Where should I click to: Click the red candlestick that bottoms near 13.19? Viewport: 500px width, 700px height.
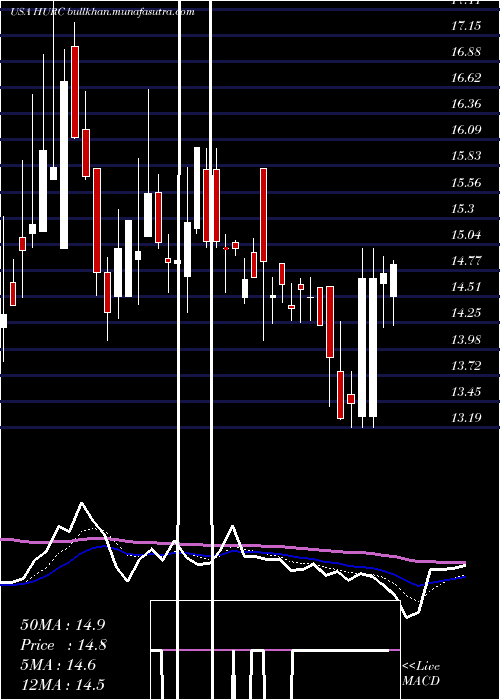341,395
